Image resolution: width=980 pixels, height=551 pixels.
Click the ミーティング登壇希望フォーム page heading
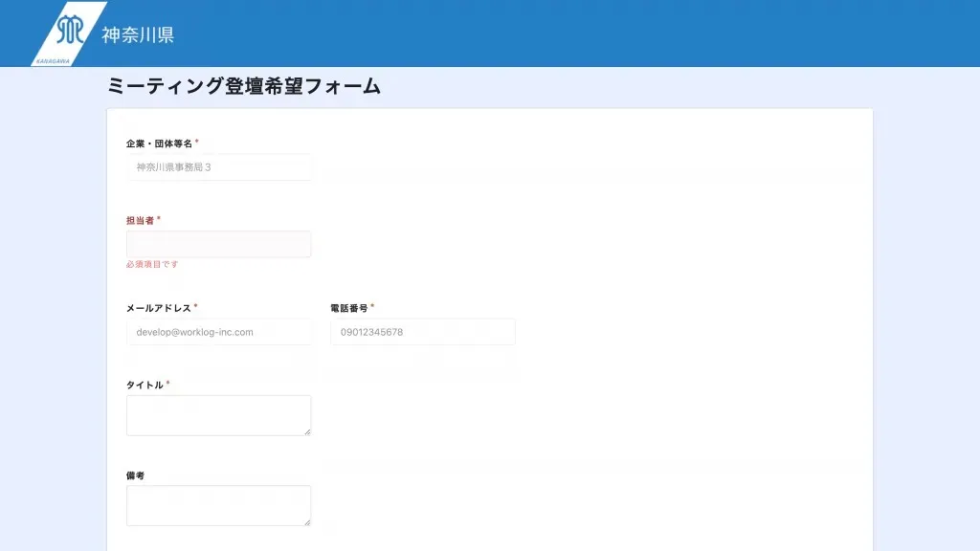tap(244, 86)
